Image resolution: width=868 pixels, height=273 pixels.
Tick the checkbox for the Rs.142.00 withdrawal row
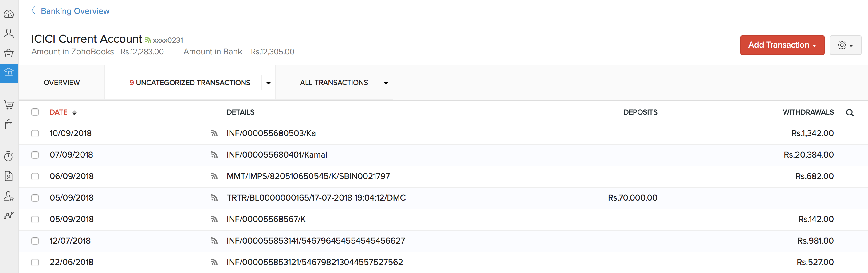(35, 220)
